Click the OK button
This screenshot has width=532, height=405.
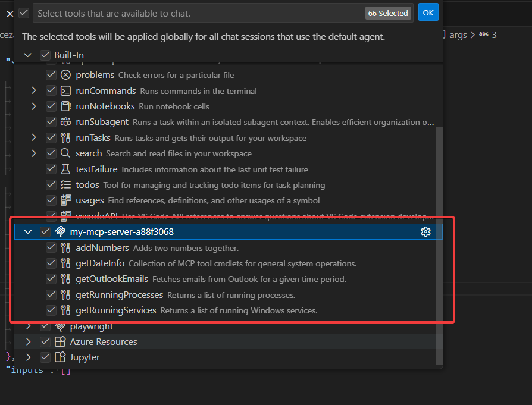pyautogui.click(x=428, y=12)
